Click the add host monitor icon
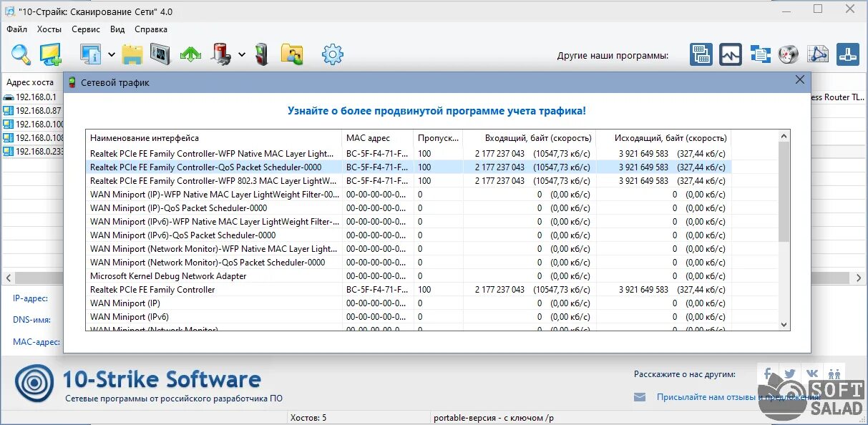868x425 pixels. click(51, 54)
